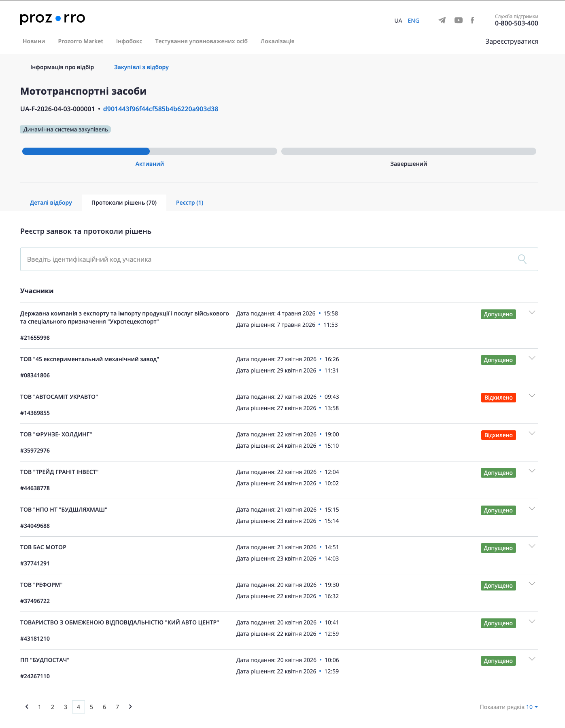Click current page 4 button
This screenshot has height=728, width=565.
[79, 707]
